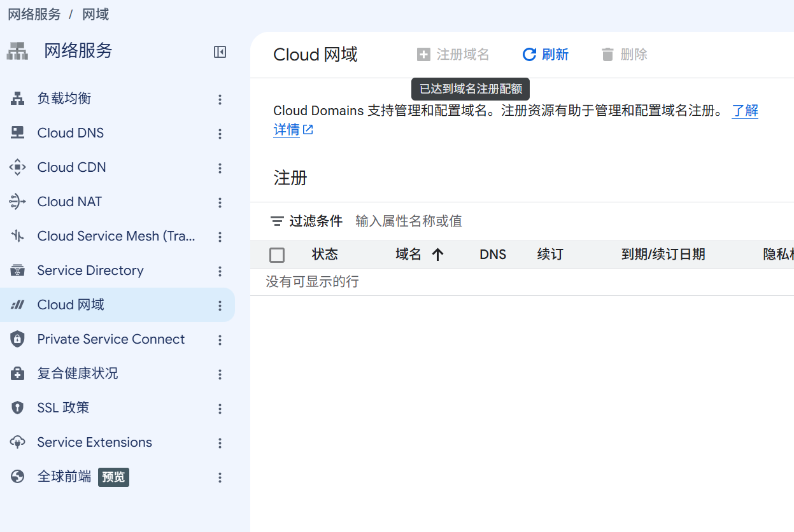Image resolution: width=794 pixels, height=532 pixels.
Task: Open the more menu for Cloud DNS
Action: pyautogui.click(x=220, y=134)
